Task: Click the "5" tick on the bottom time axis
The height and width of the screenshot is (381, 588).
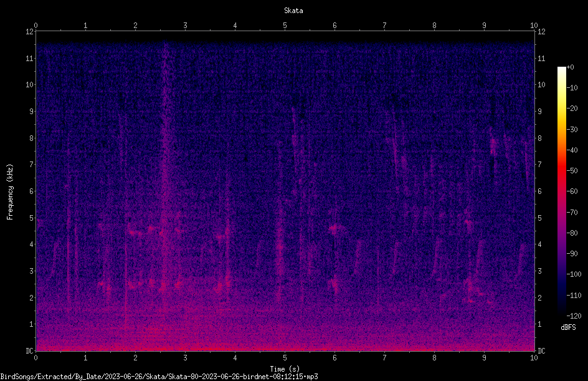Action: 285,358
